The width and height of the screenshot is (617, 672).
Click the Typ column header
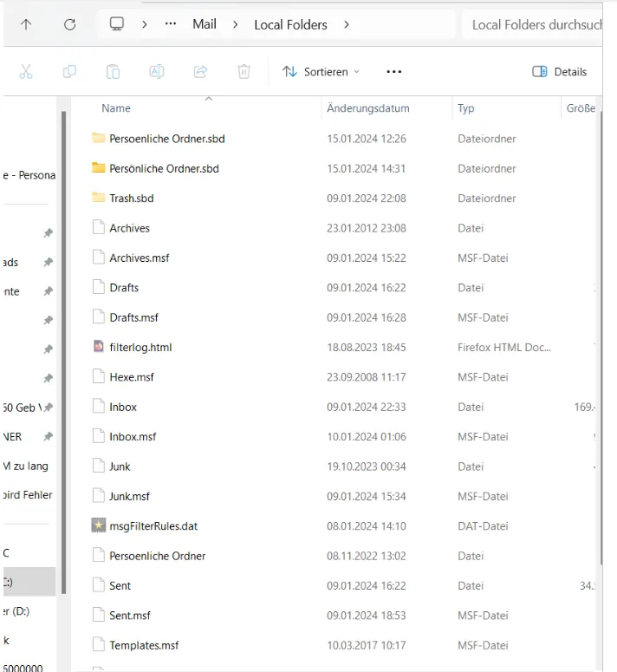(465, 108)
